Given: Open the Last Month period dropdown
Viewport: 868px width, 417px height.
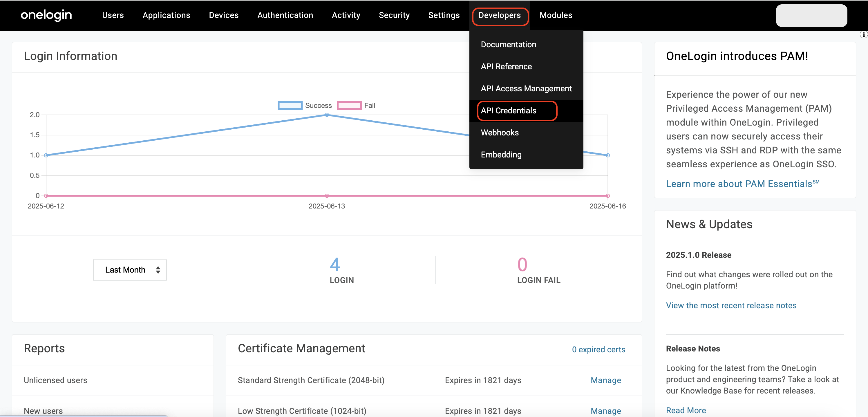Looking at the screenshot, I should point(130,270).
